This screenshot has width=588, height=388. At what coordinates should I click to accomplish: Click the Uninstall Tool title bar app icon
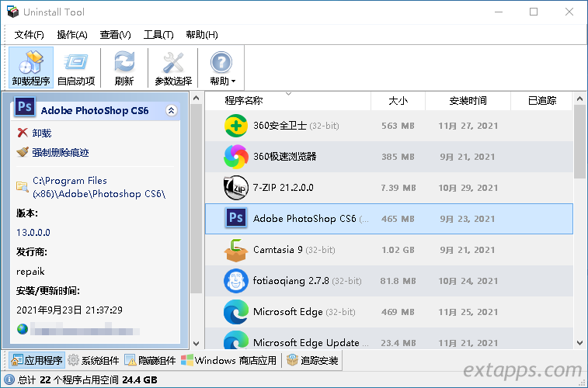click(x=12, y=12)
